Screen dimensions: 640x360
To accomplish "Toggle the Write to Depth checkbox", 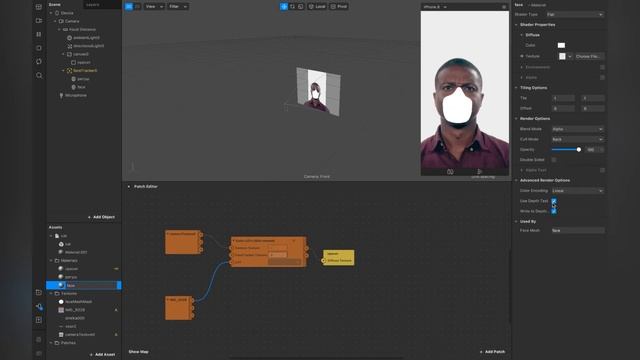I will [x=554, y=211].
